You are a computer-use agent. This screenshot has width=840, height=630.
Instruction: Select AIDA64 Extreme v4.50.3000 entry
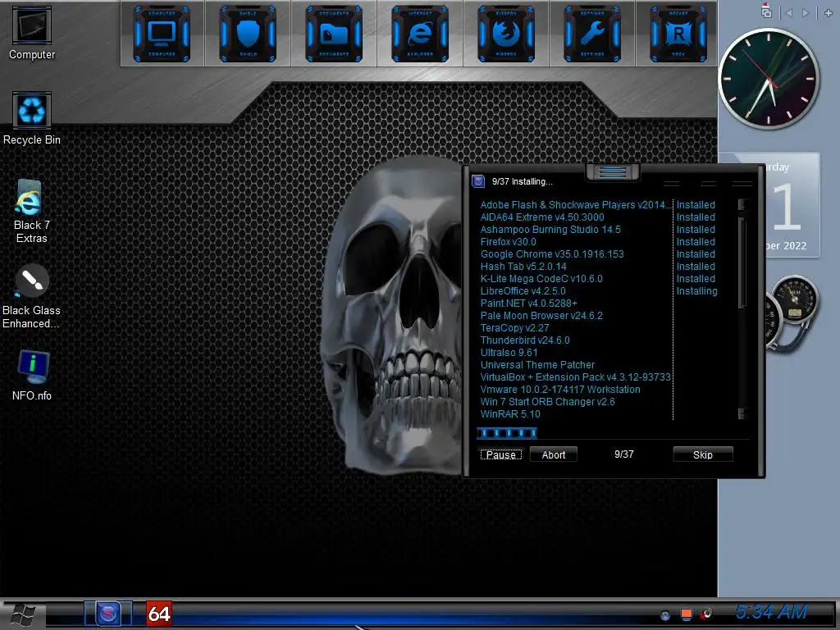(542, 217)
